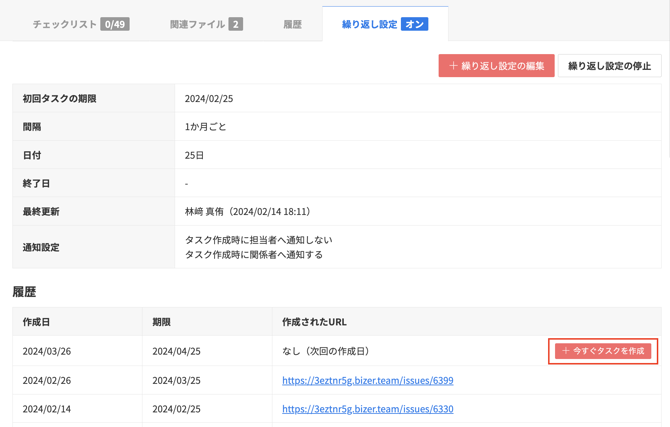The height and width of the screenshot is (427, 670).
Task: Click the file count badge showing 2
Action: (x=236, y=24)
